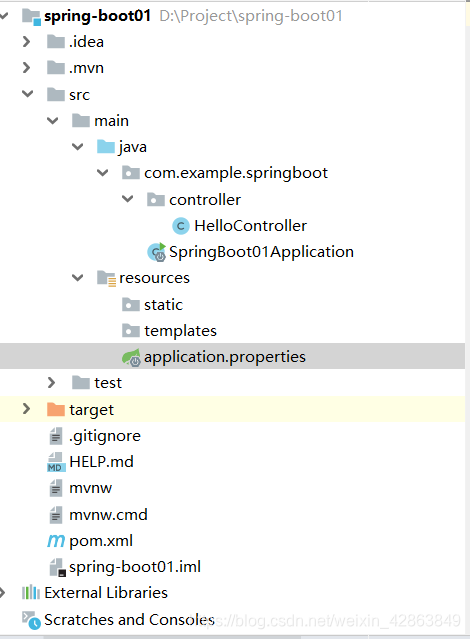Select the 'controller' package name
Image resolution: width=470 pixels, height=639 pixels.
205,200
